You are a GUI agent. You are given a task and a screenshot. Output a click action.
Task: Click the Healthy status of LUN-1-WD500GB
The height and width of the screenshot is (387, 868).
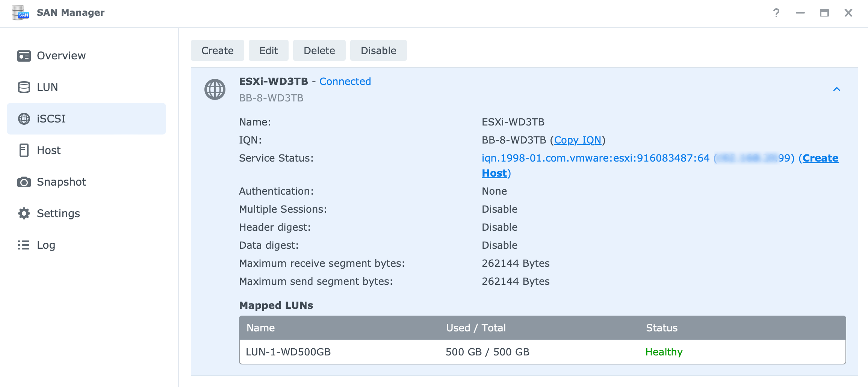coord(664,352)
